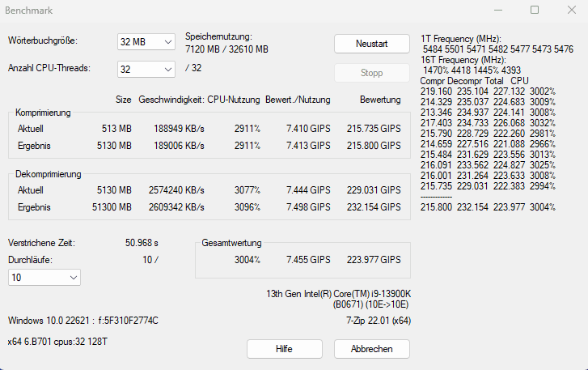This screenshot has height=370, width=588.
Task: Click the Neustart button
Action: pos(371,43)
